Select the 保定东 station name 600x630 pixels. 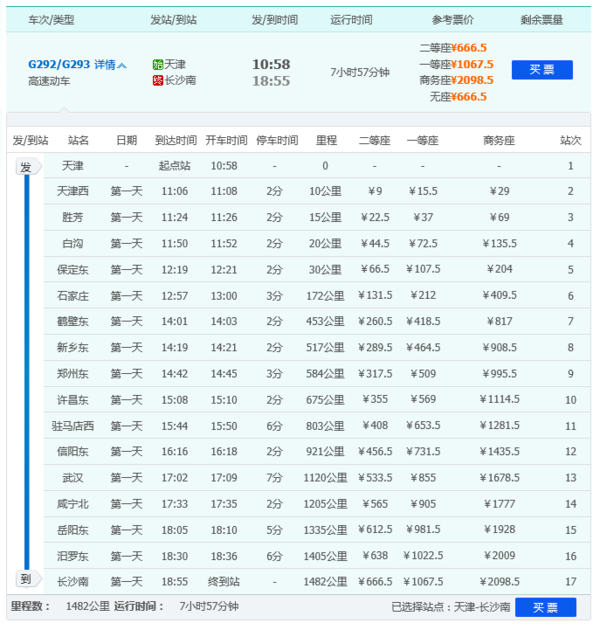tap(73, 270)
